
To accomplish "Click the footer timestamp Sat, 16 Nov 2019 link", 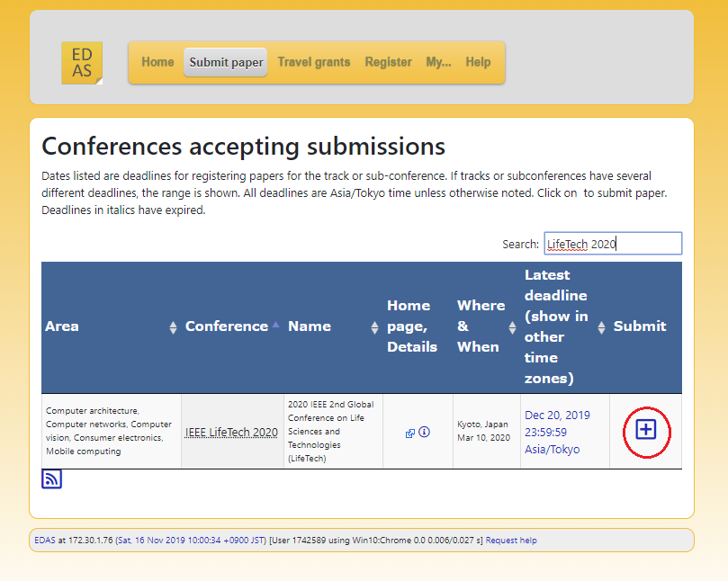I will [x=191, y=541].
